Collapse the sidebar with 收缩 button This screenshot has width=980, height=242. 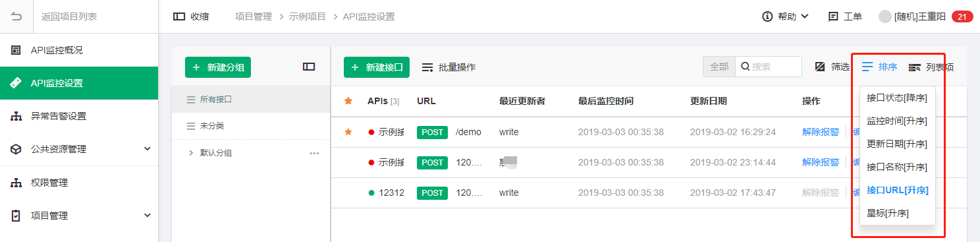pyautogui.click(x=191, y=16)
